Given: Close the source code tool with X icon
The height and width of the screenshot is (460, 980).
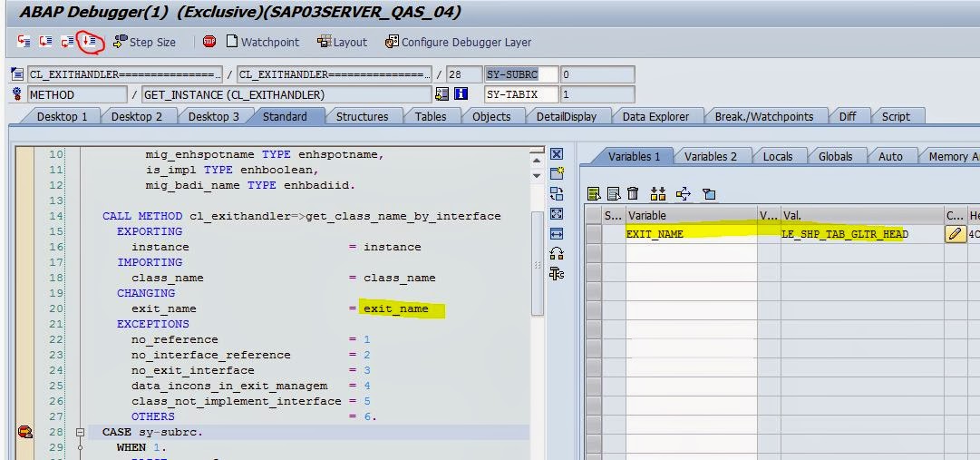Looking at the screenshot, I should pos(557,154).
